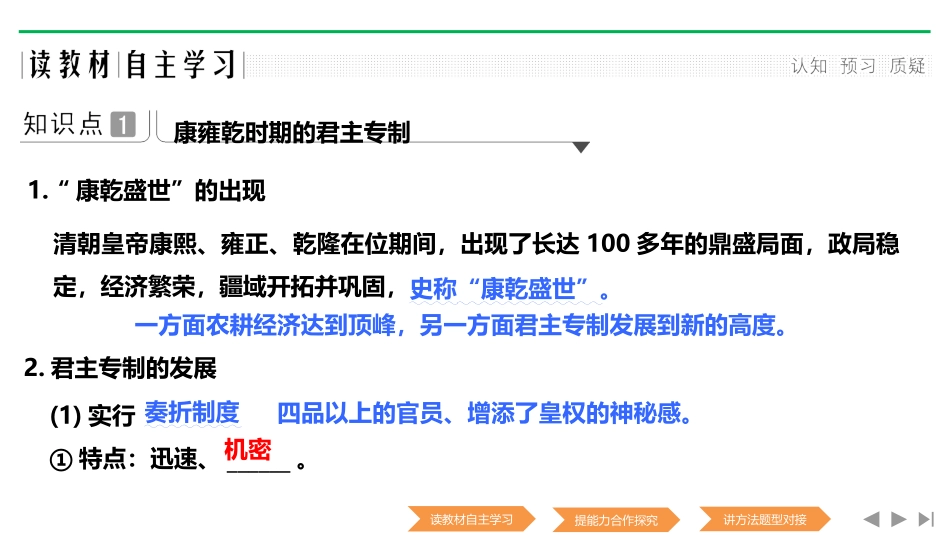Click the blue text 史称"康乾盛世"
Viewport: 950px width, 535px height.
509,288
